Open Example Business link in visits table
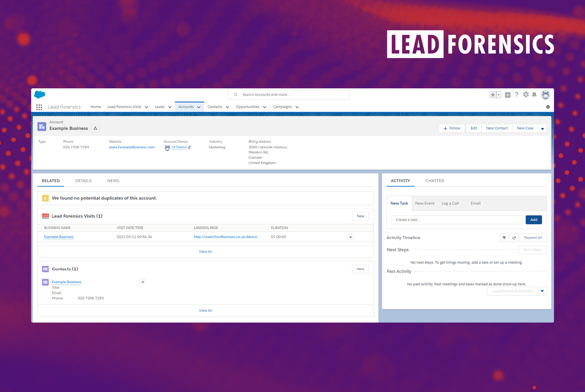The height and width of the screenshot is (392, 585). (x=59, y=237)
